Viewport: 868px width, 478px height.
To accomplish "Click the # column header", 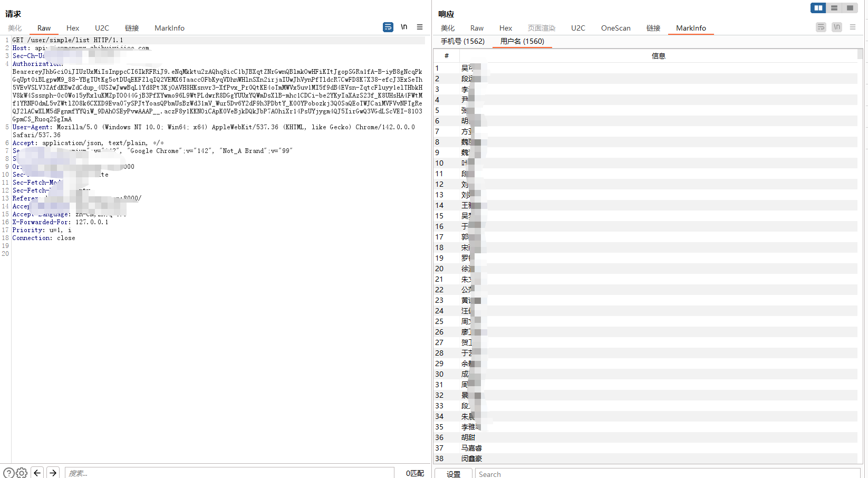I will point(446,55).
